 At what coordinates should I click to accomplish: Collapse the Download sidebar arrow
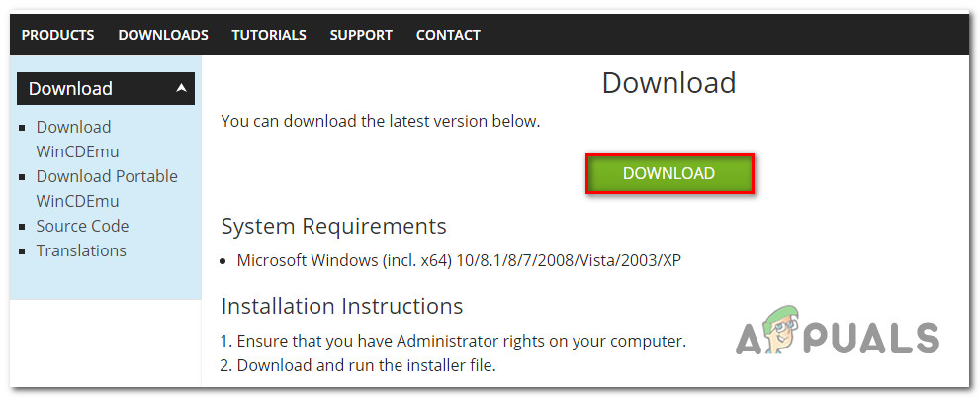point(181,88)
